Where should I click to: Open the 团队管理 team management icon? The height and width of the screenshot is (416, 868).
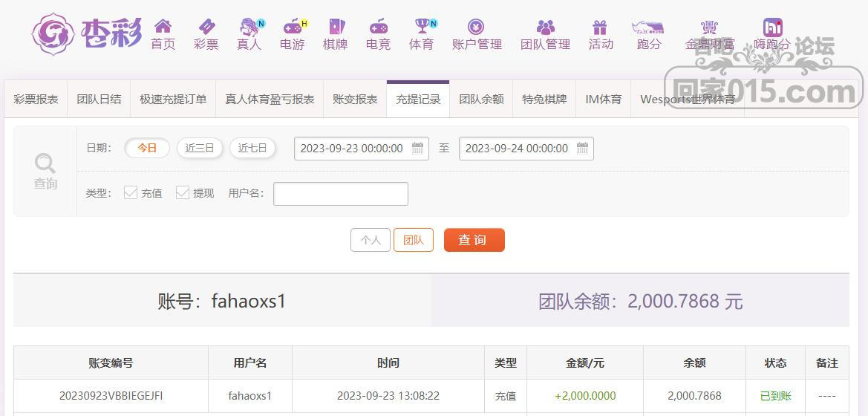(x=546, y=26)
